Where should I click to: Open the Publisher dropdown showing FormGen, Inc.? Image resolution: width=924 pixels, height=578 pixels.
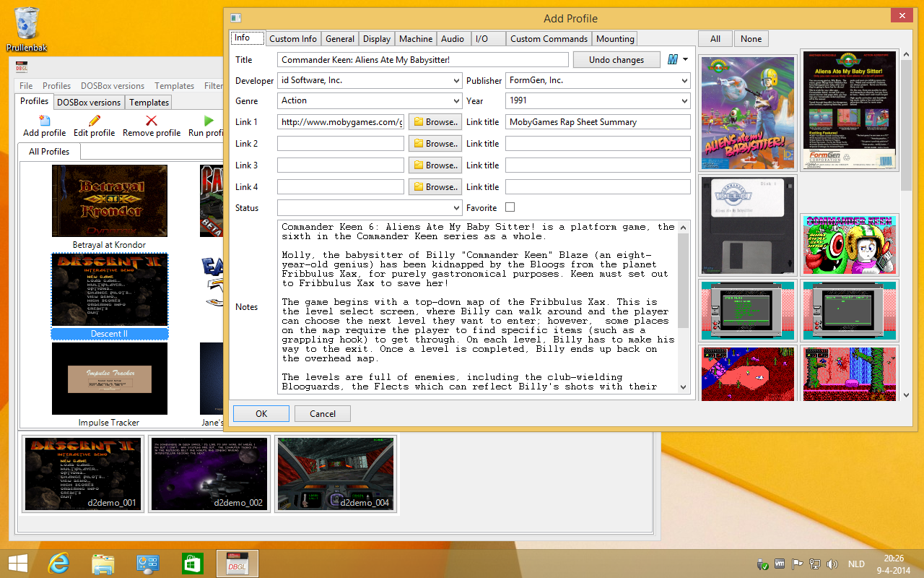tap(684, 81)
